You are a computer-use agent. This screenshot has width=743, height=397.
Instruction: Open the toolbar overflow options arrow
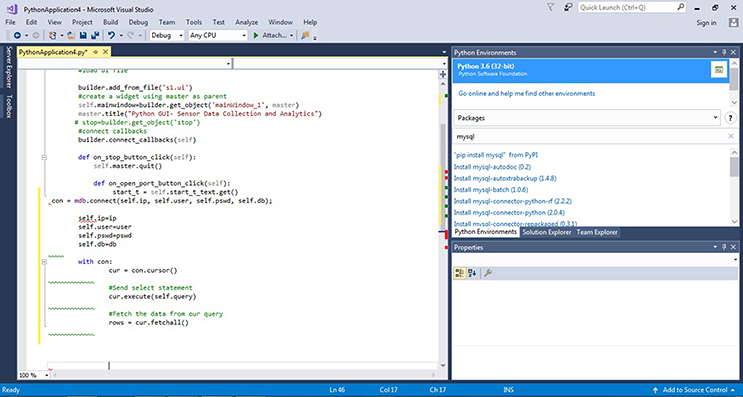[315, 37]
